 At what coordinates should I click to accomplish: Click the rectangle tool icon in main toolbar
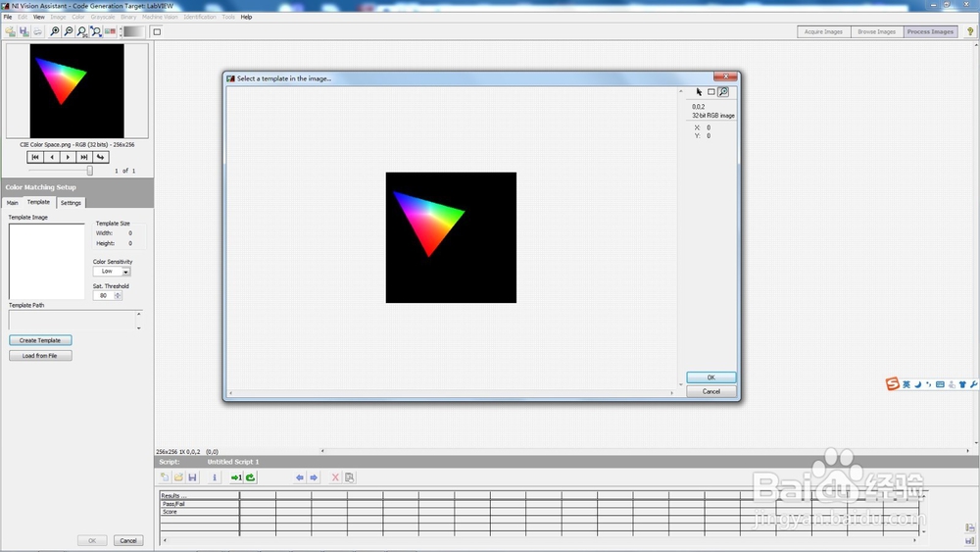pyautogui.click(x=157, y=32)
